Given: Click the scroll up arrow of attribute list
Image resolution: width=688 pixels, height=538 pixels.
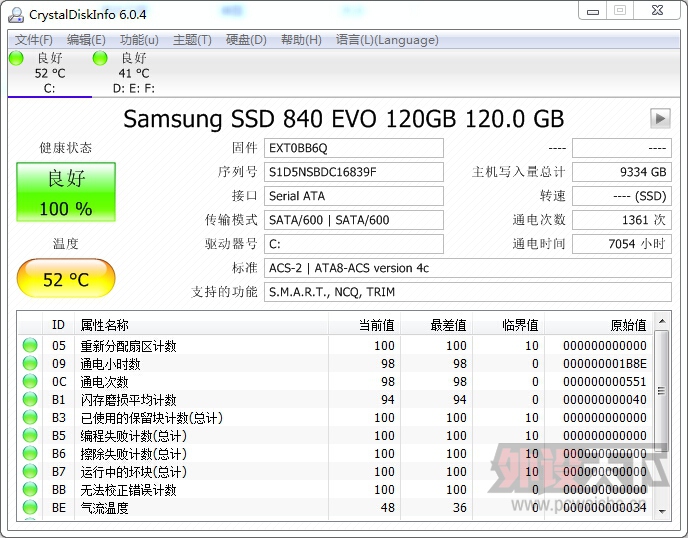Looking at the screenshot, I should 662,321.
